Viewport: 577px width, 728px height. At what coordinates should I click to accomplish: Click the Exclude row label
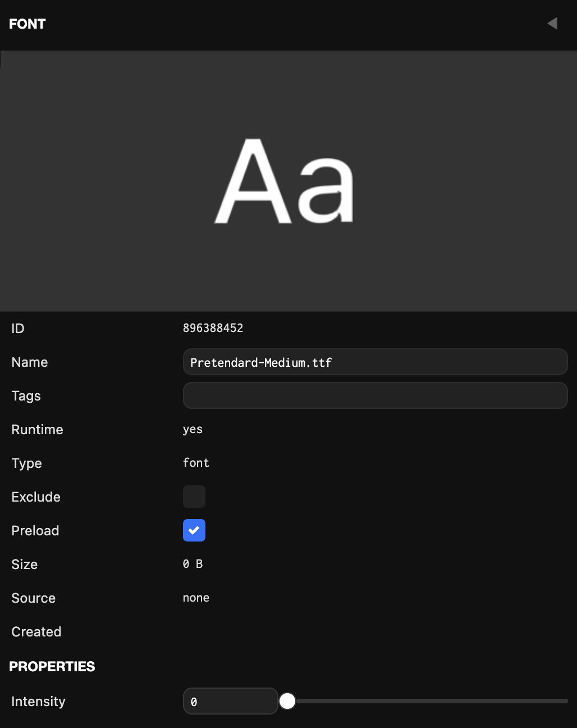pos(35,497)
